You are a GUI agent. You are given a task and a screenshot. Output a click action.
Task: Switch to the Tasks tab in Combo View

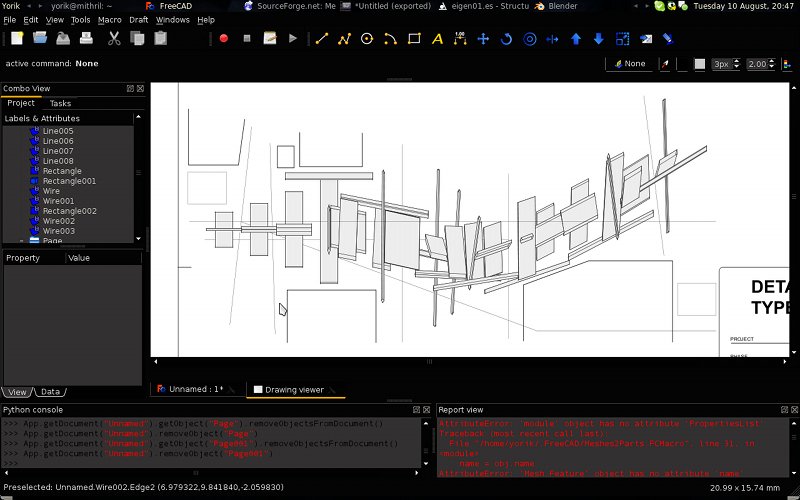(x=60, y=104)
